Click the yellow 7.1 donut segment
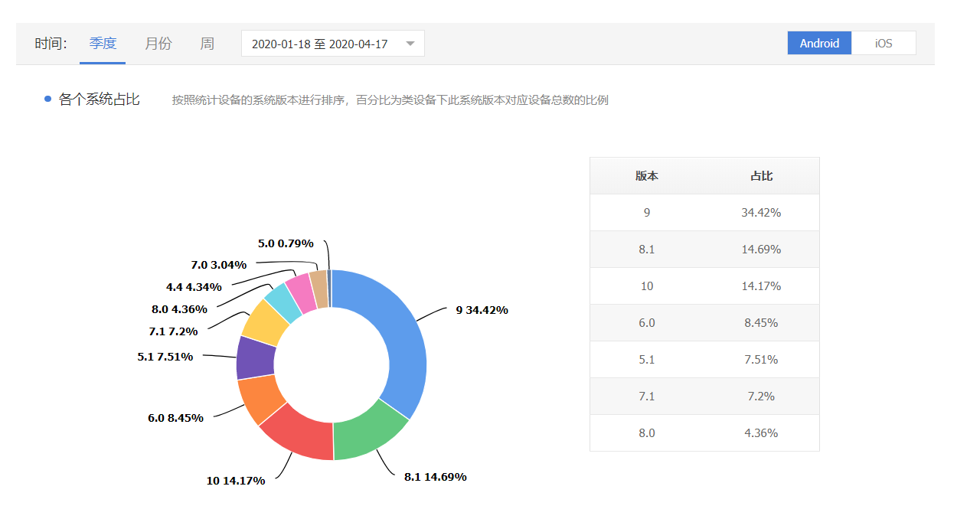The height and width of the screenshot is (532, 980). click(x=264, y=321)
